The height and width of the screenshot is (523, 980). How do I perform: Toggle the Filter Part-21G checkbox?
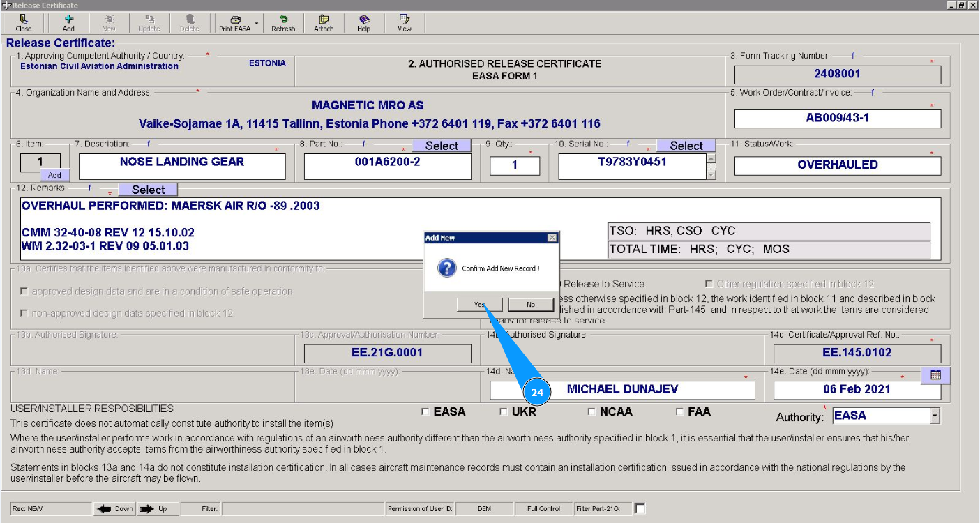tap(640, 508)
